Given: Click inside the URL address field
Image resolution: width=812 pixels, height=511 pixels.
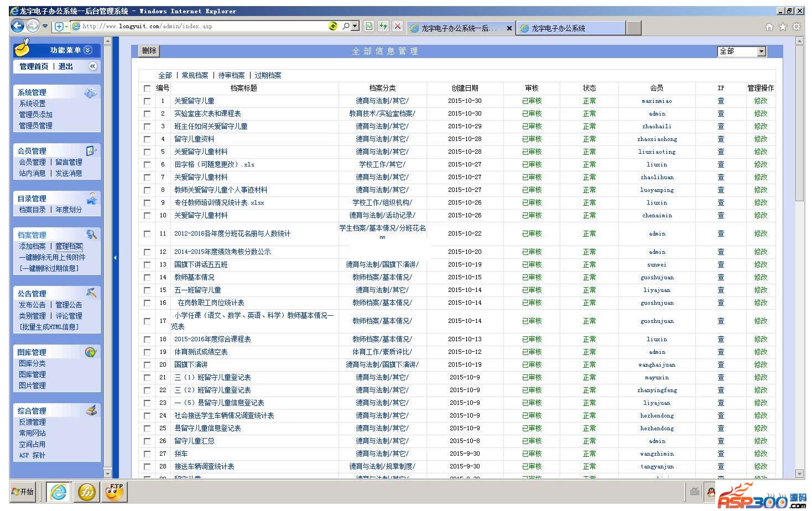Looking at the screenshot, I should [199, 26].
